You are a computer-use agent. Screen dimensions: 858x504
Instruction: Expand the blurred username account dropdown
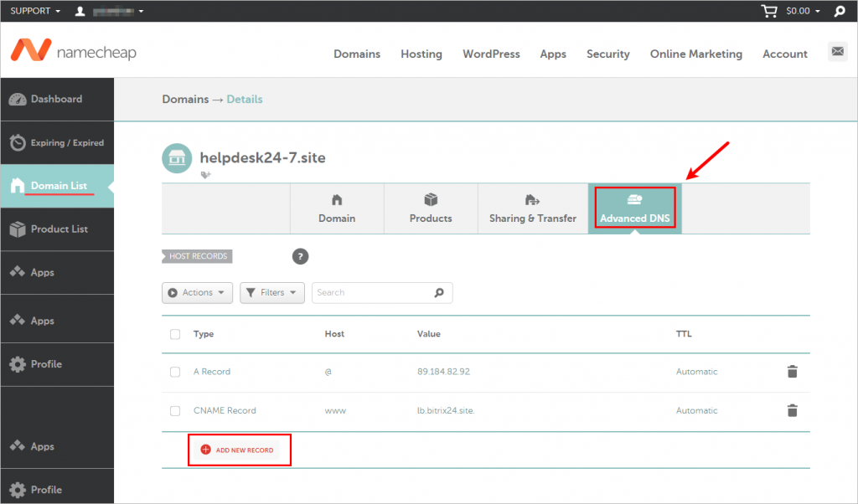tap(117, 11)
